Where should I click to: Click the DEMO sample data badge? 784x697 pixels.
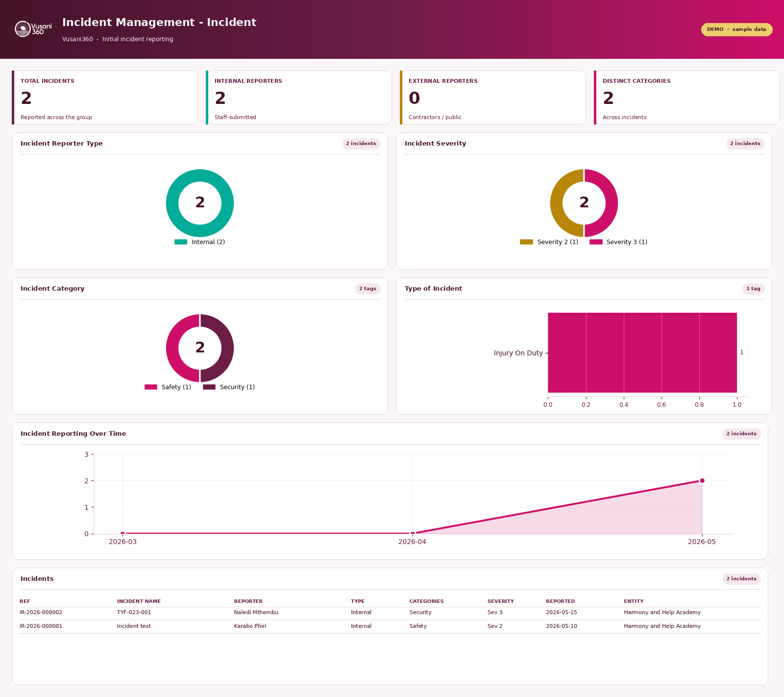(x=736, y=29)
